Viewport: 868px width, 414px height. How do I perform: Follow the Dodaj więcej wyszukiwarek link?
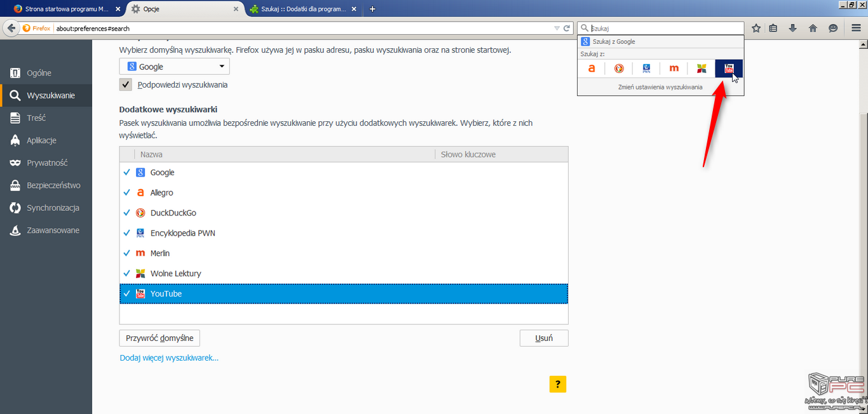(169, 358)
